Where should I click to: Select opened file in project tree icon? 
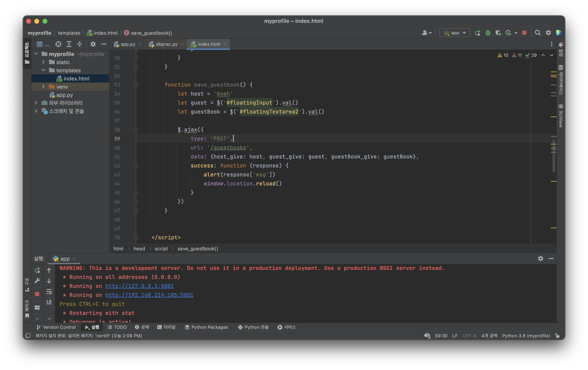pyautogui.click(x=58, y=44)
